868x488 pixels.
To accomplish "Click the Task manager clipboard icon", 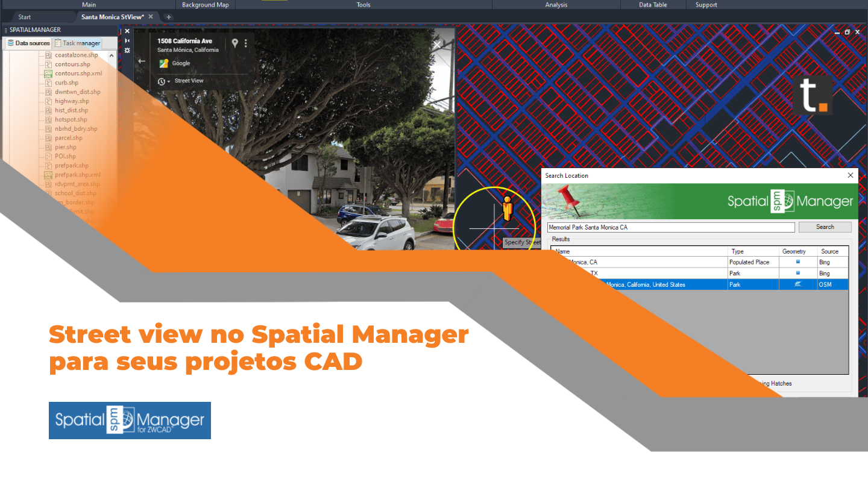I will point(58,43).
